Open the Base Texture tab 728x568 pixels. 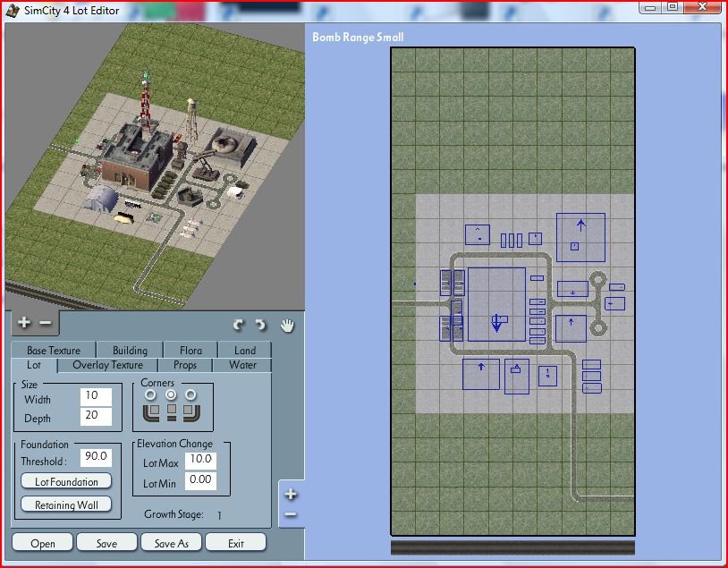[54, 350]
